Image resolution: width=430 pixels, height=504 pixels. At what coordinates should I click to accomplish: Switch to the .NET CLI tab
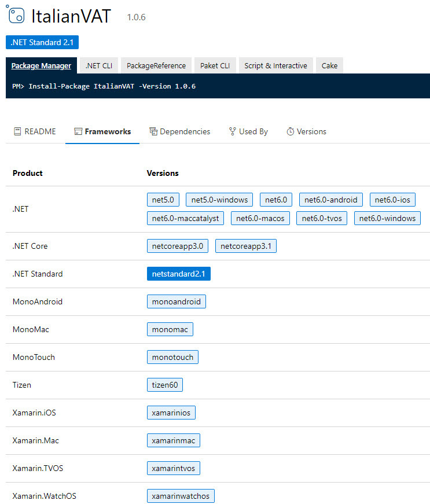pyautogui.click(x=99, y=65)
